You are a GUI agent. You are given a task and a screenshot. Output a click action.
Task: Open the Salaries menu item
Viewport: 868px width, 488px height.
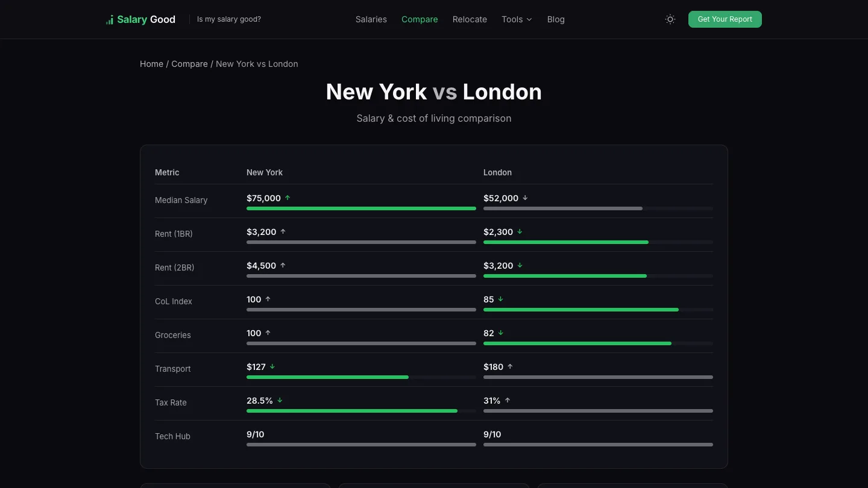click(x=371, y=19)
